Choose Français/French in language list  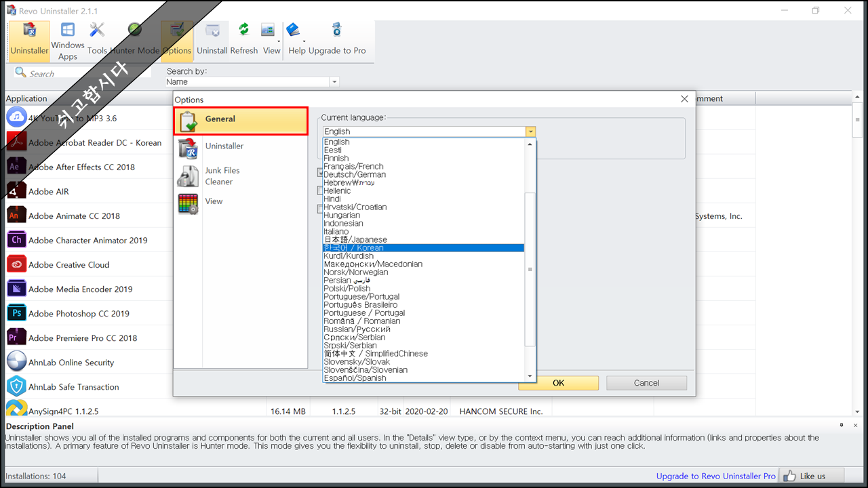pyautogui.click(x=424, y=167)
